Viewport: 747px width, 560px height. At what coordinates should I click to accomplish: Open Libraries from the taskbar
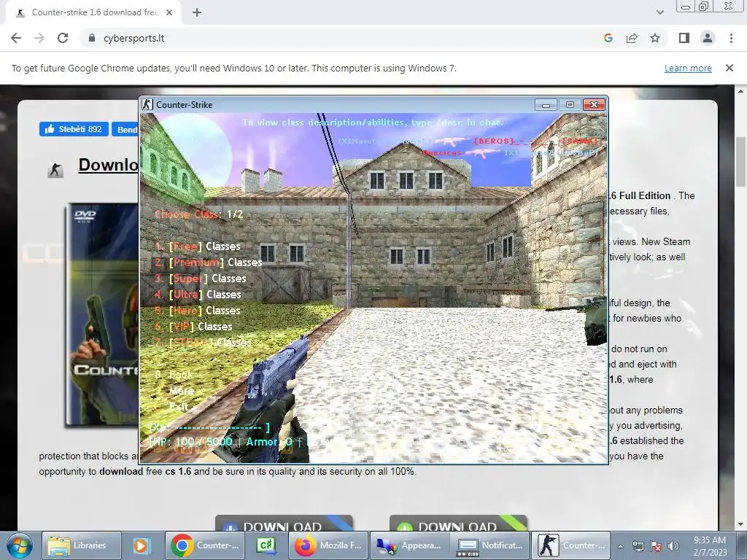81,545
